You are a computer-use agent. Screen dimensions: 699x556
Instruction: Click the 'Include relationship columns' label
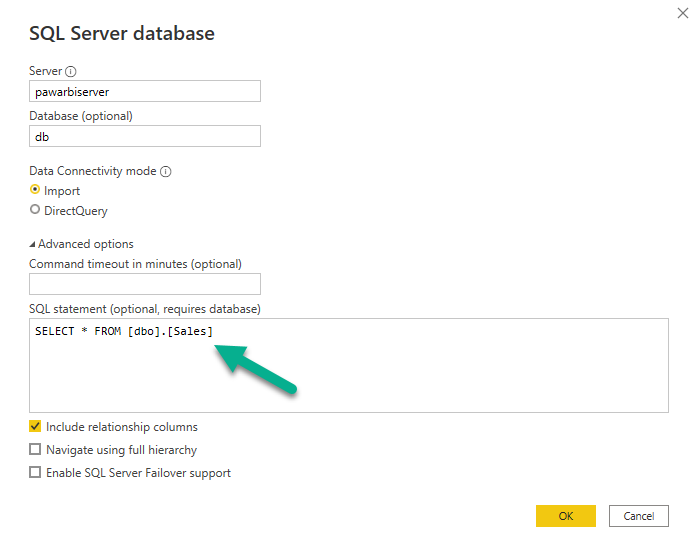[122, 427]
